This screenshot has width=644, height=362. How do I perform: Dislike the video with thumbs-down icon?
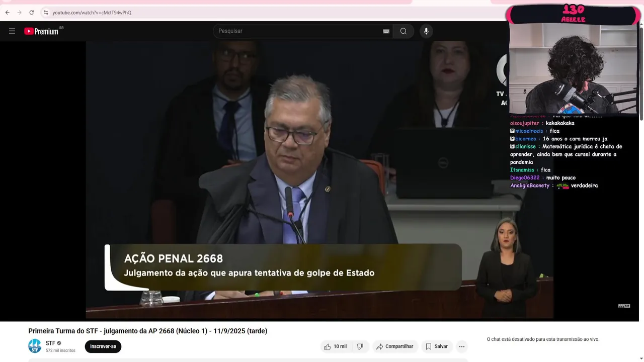coord(360,346)
